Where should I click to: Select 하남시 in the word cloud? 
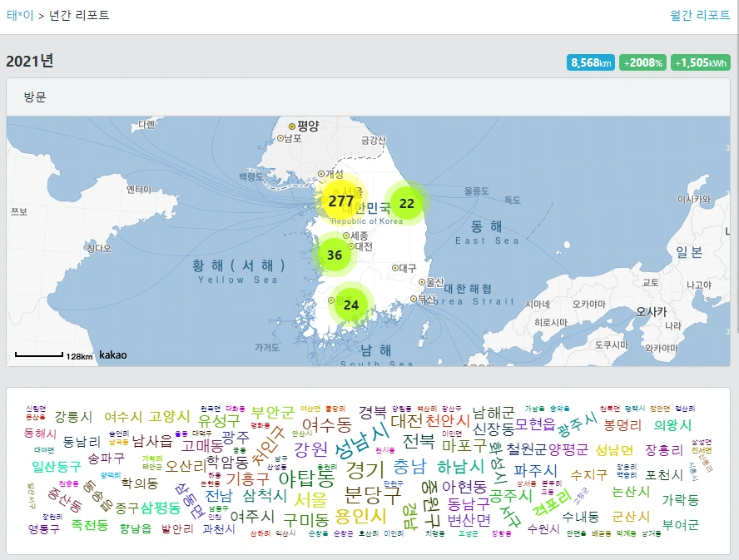(x=460, y=467)
